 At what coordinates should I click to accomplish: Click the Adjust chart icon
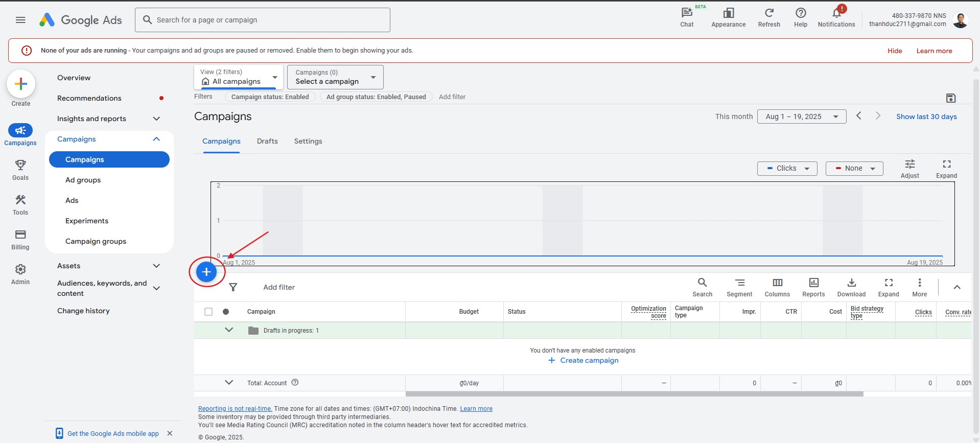coord(909,168)
